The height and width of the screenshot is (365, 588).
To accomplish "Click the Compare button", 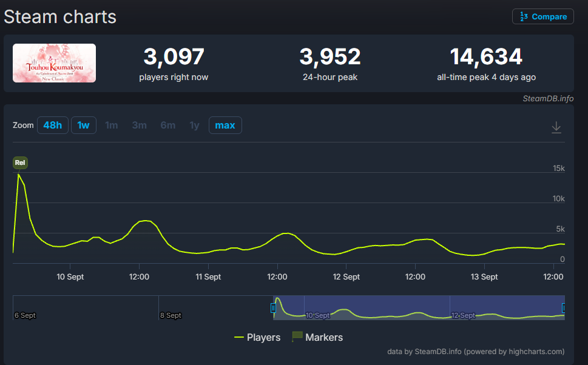I will click(x=543, y=16).
